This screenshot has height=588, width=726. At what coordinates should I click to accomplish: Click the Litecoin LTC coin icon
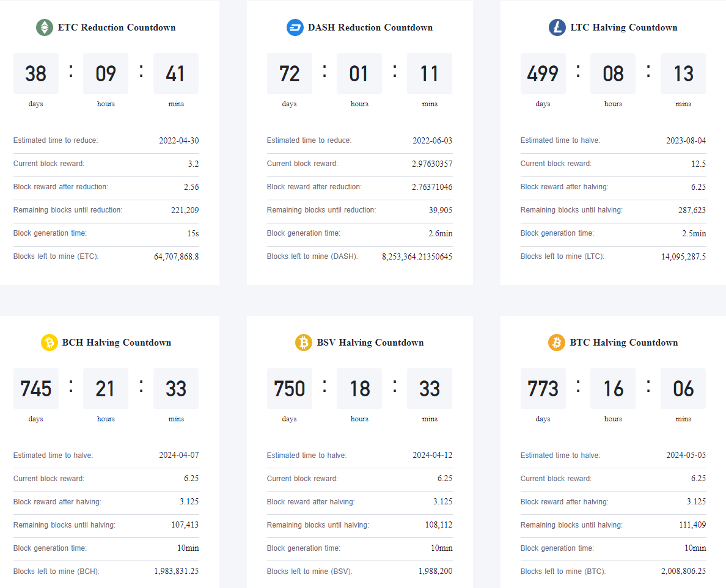(557, 27)
